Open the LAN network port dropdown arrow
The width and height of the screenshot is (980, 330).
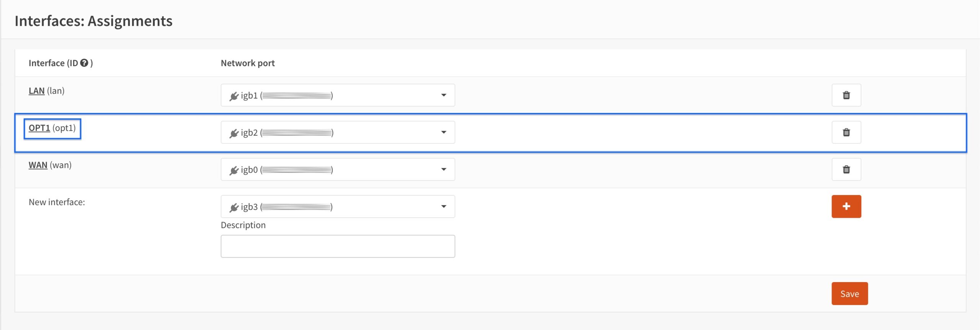pyautogui.click(x=444, y=95)
